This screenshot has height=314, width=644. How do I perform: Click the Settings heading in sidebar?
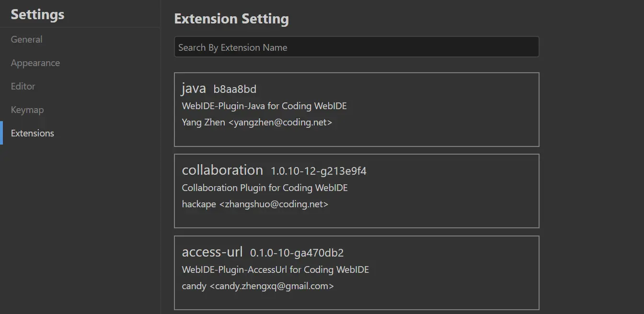click(37, 14)
